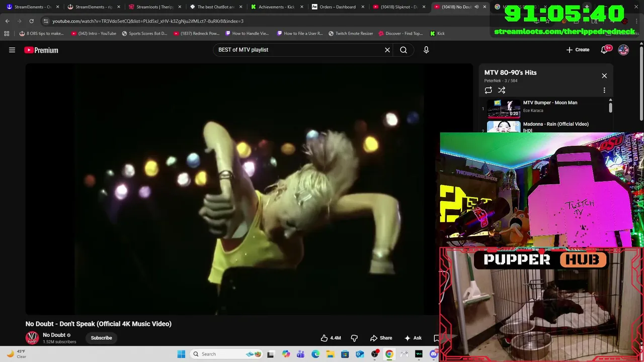The image size is (644, 362).
Task: Open the No Doubt channel name link
Action: pyautogui.click(x=54, y=335)
